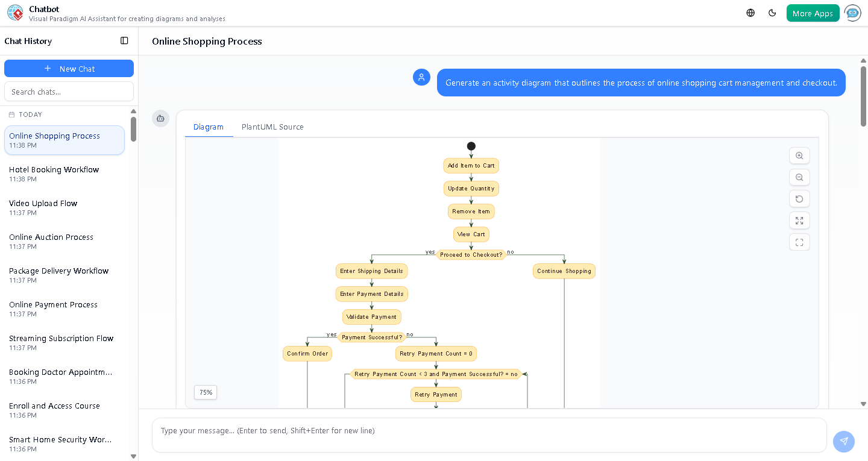Switch to the PlantUML Source tab
The width and height of the screenshot is (868, 461).
click(x=272, y=127)
